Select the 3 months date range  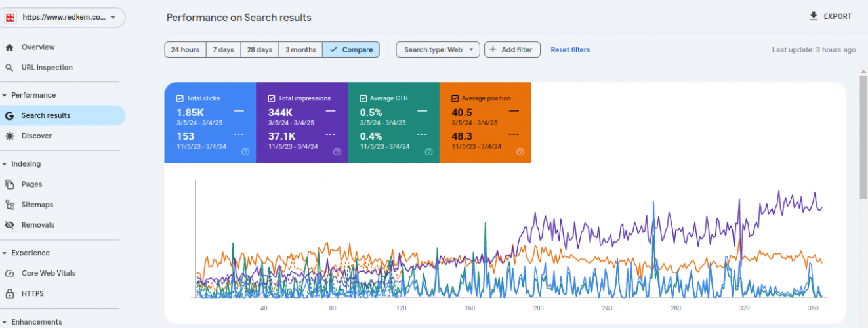300,50
